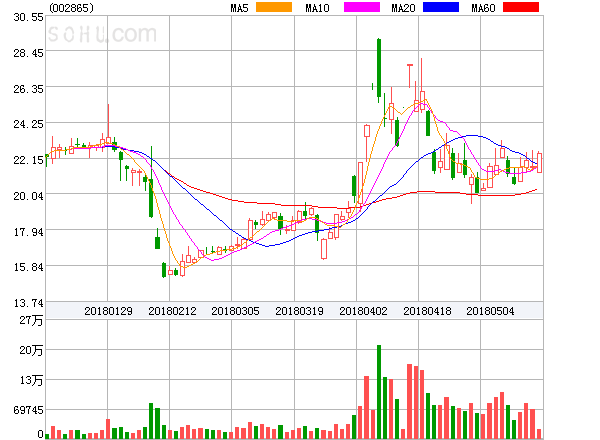Click the 27万 volume axis label
The width and height of the screenshot is (600, 440).
tap(31, 320)
